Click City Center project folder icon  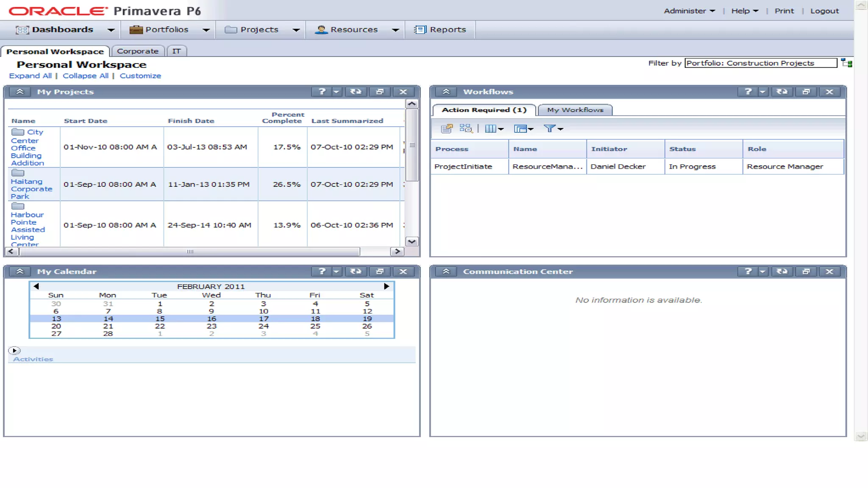18,132
